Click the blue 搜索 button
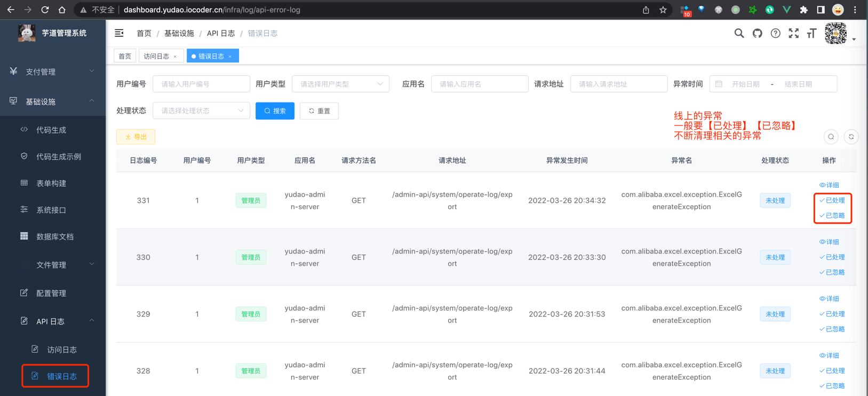868x396 pixels. pos(275,111)
